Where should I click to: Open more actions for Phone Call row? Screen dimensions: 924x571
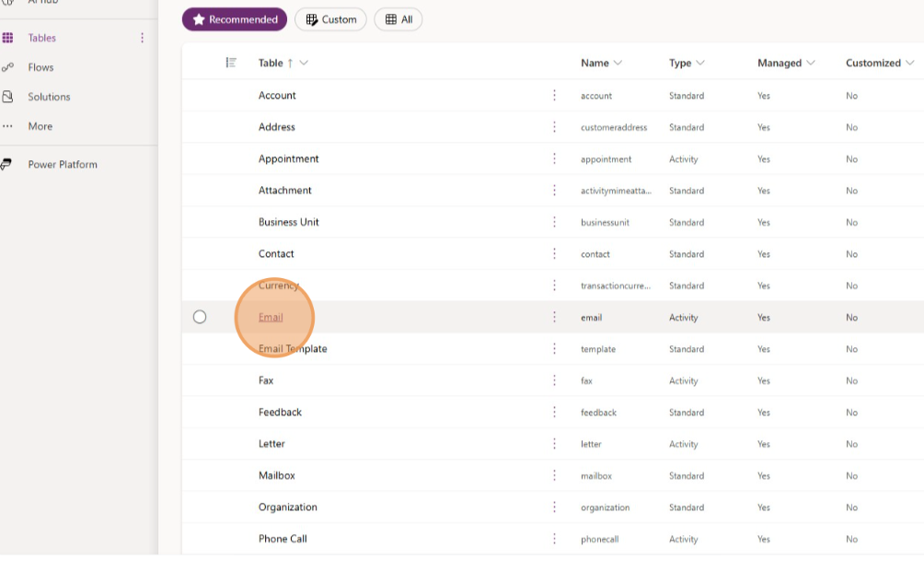(554, 539)
